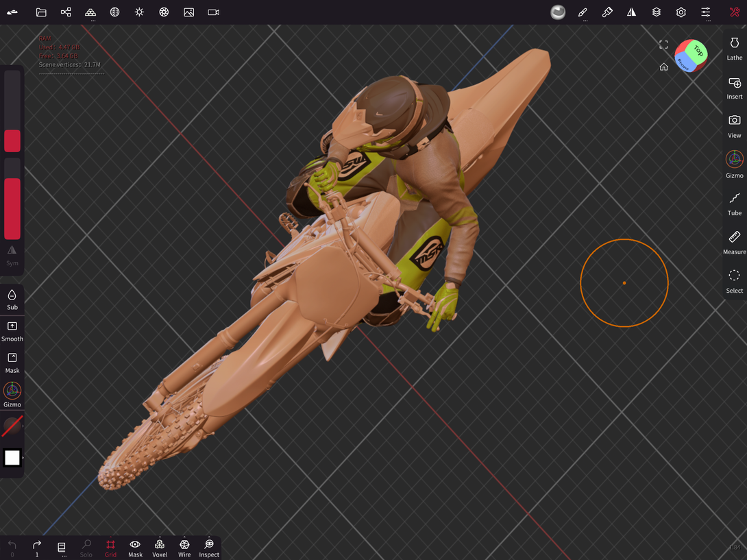
Task: Toggle the Grid display
Action: coord(110,548)
